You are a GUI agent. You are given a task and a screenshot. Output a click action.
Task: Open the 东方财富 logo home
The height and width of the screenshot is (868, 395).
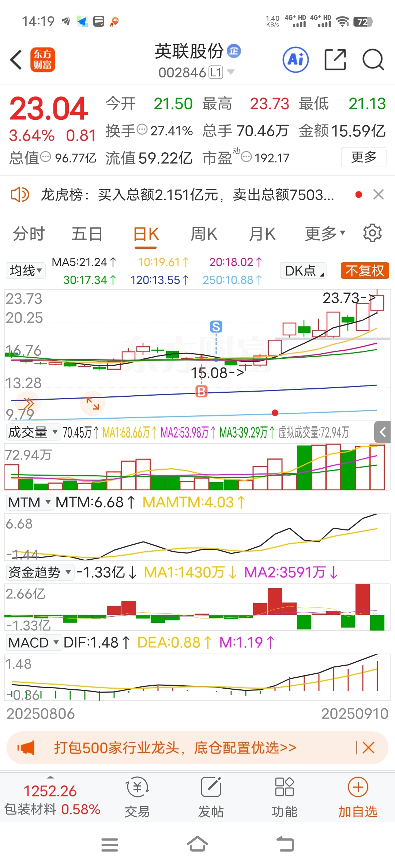(42, 60)
